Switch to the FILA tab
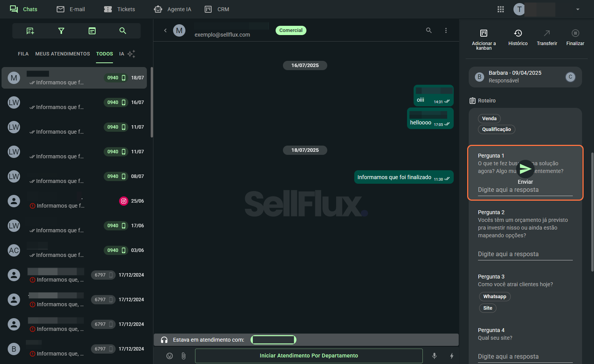The width and height of the screenshot is (594, 364). coord(23,54)
